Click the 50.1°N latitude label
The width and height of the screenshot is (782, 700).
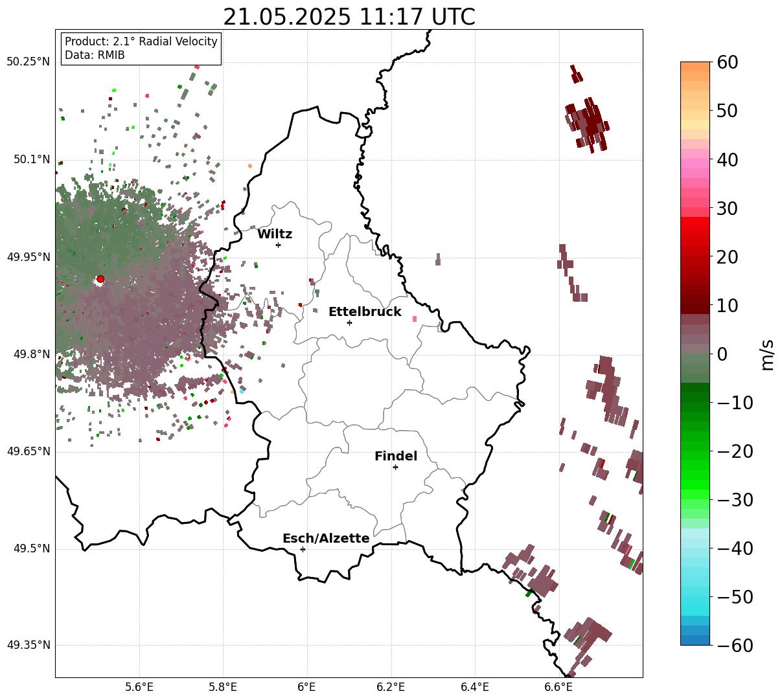tap(31, 159)
